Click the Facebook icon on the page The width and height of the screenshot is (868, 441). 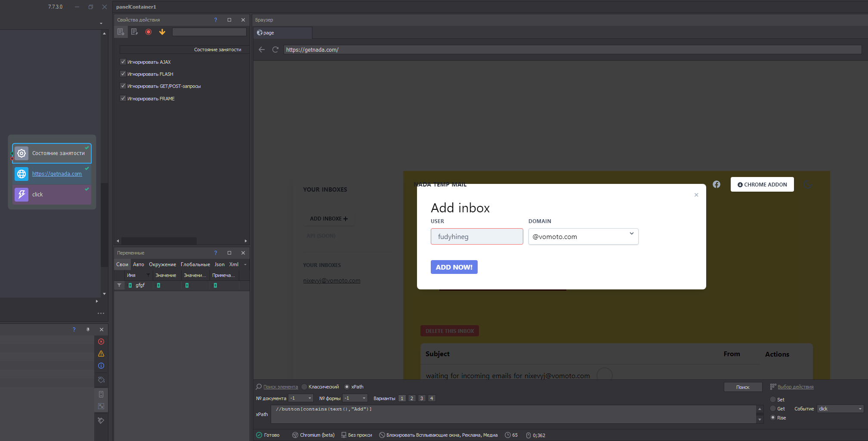pos(717,184)
